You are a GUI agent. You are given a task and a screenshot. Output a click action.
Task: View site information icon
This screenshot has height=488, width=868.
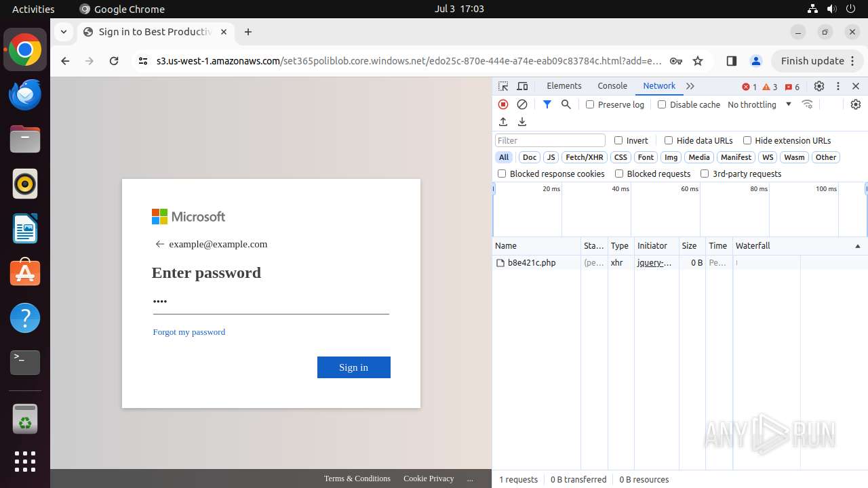pos(142,61)
